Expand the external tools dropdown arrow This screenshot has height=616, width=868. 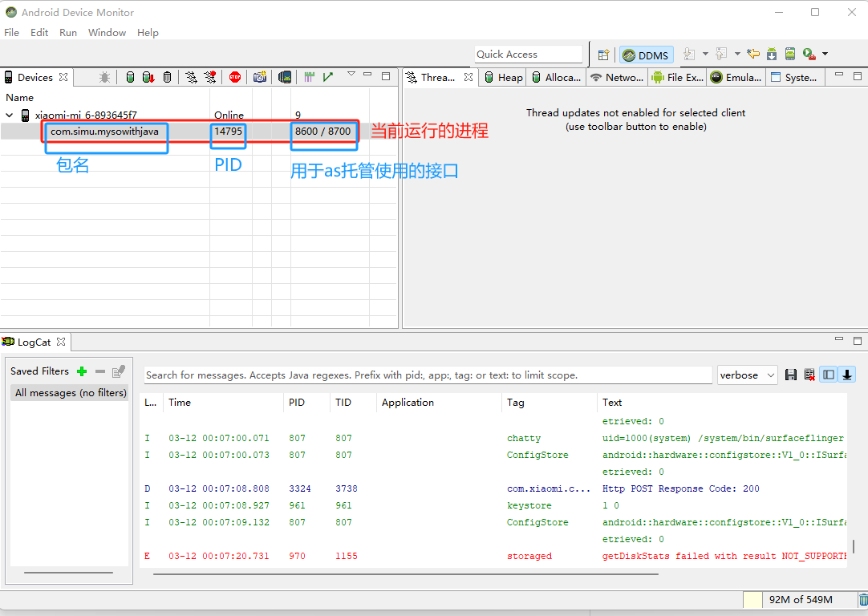point(825,54)
